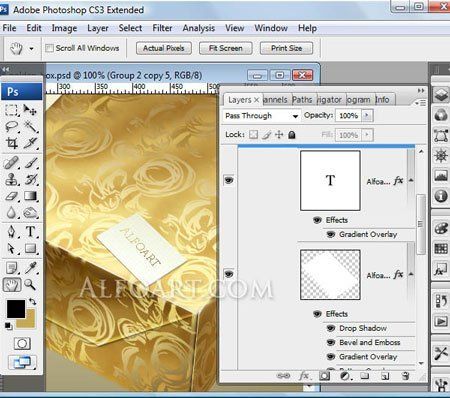
Task: Reset default foreground and background colors
Action: (x=8, y=326)
